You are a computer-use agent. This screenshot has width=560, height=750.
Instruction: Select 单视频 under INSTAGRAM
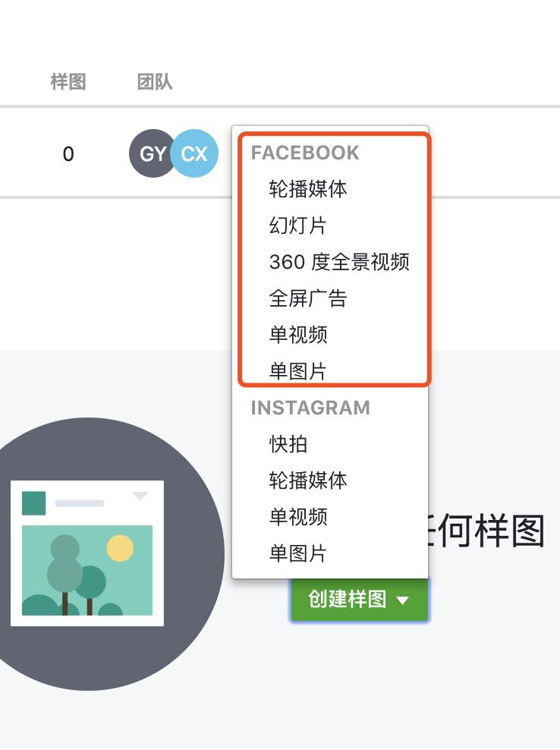(297, 517)
